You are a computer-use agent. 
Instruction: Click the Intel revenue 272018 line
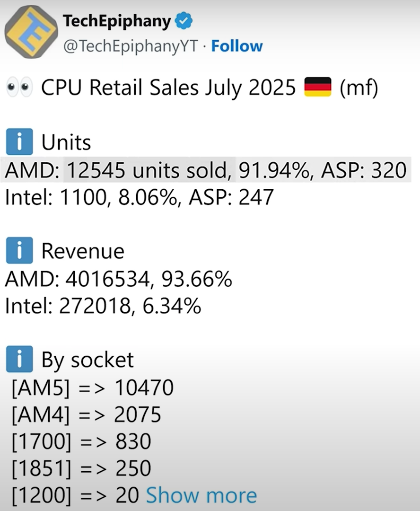pos(103,306)
